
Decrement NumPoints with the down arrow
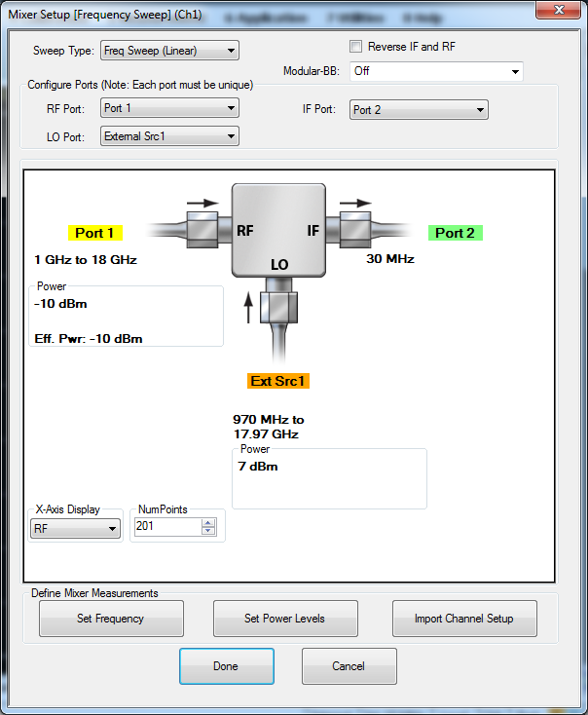coord(208,530)
